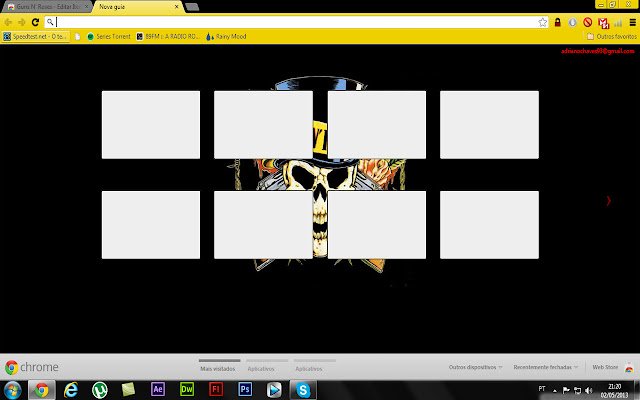Open the network tray icon
Viewport: 640px width, 400px height.
click(577, 391)
